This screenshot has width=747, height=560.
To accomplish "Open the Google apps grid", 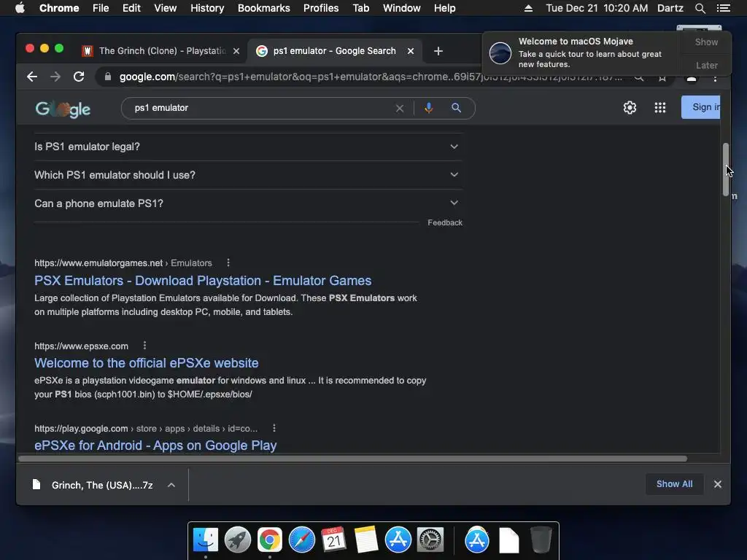I will click(x=659, y=108).
